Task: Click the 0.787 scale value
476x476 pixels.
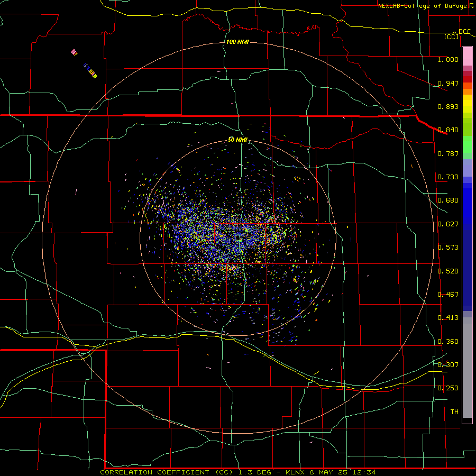Action: 448,153
